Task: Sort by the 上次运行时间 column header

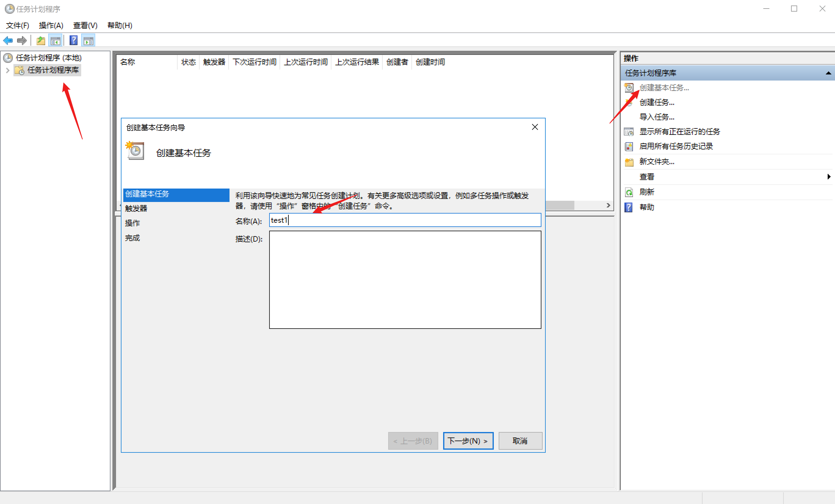Action: [306, 62]
